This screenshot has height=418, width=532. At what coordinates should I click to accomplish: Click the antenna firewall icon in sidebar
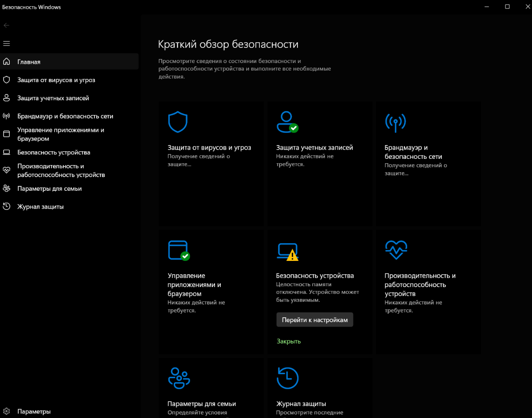[x=6, y=116]
